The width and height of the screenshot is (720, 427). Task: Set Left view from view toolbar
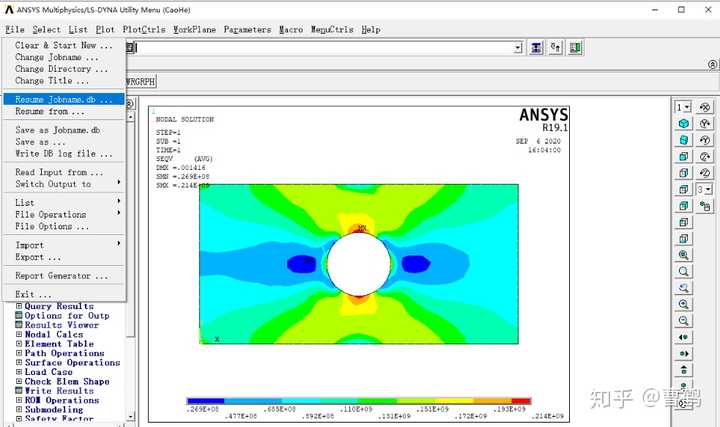(683, 222)
